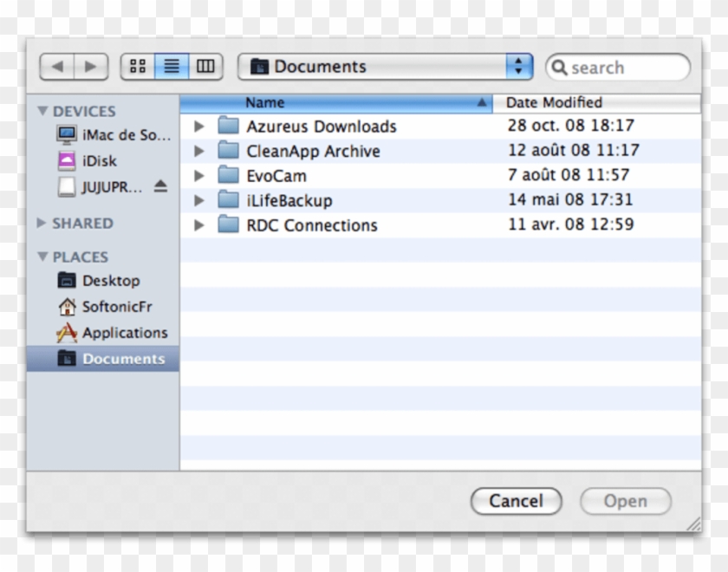
Task: Open the SoftonicFr home icon
Action: pos(67,307)
